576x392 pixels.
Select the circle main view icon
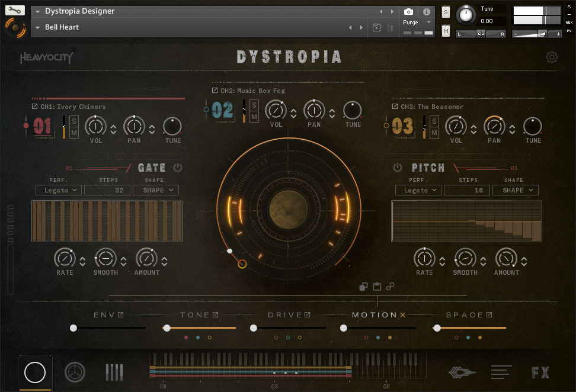pyautogui.click(x=35, y=372)
